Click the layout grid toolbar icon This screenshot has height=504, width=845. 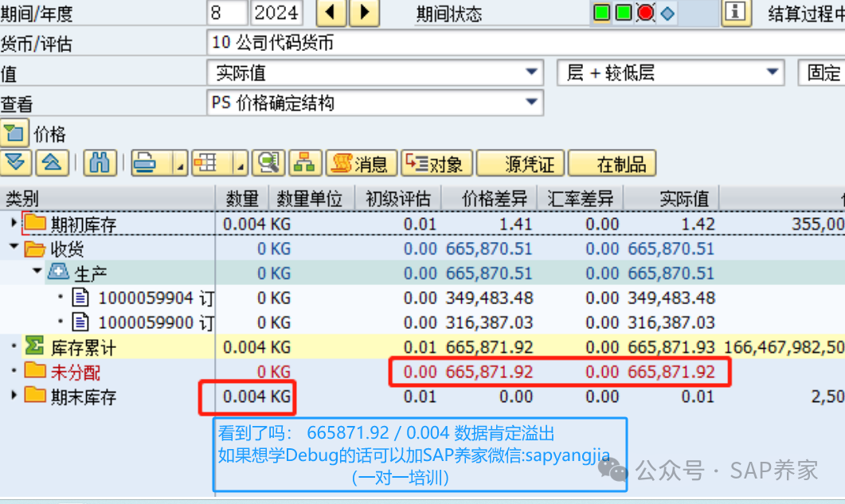(x=205, y=162)
